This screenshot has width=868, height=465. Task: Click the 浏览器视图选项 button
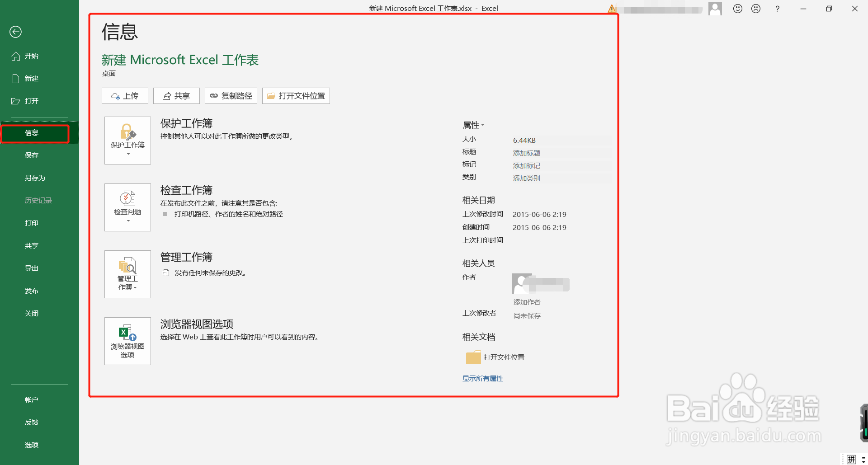coord(127,341)
